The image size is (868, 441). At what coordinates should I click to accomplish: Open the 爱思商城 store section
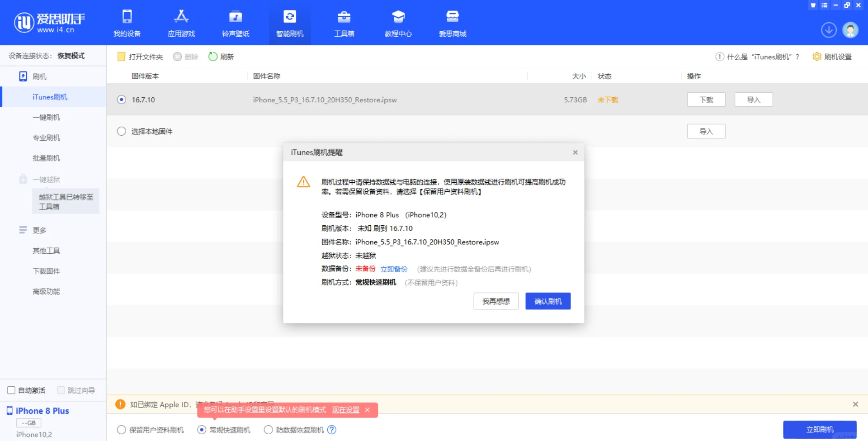tap(453, 23)
